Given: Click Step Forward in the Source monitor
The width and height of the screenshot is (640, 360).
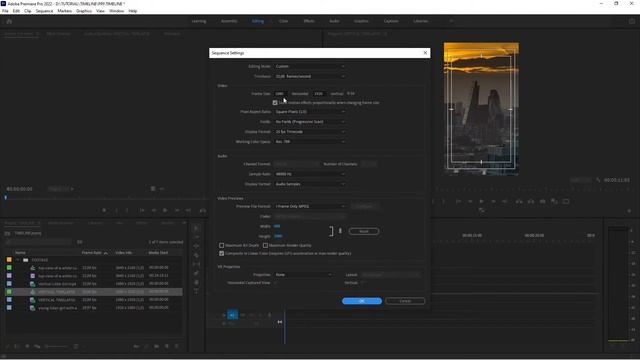Looking at the screenshot, I should (x=177, y=210).
